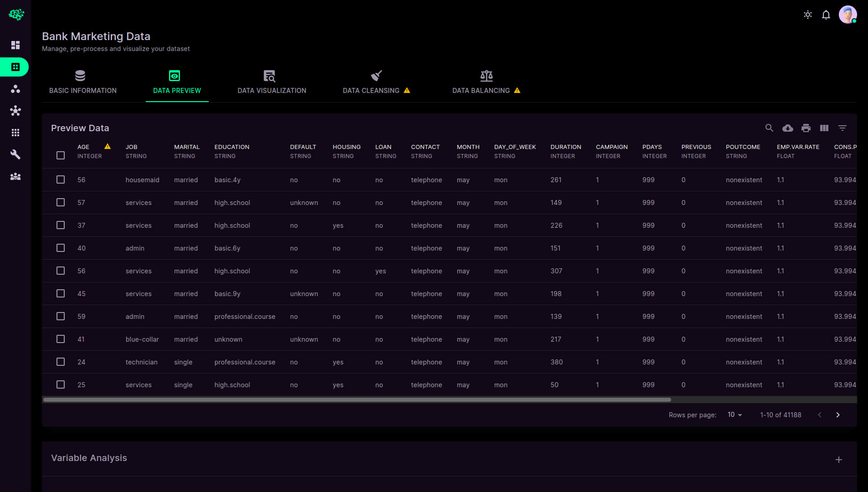Image resolution: width=868 pixels, height=492 pixels.
Task: Select the blue-collar row checkbox
Action: pyautogui.click(x=61, y=339)
